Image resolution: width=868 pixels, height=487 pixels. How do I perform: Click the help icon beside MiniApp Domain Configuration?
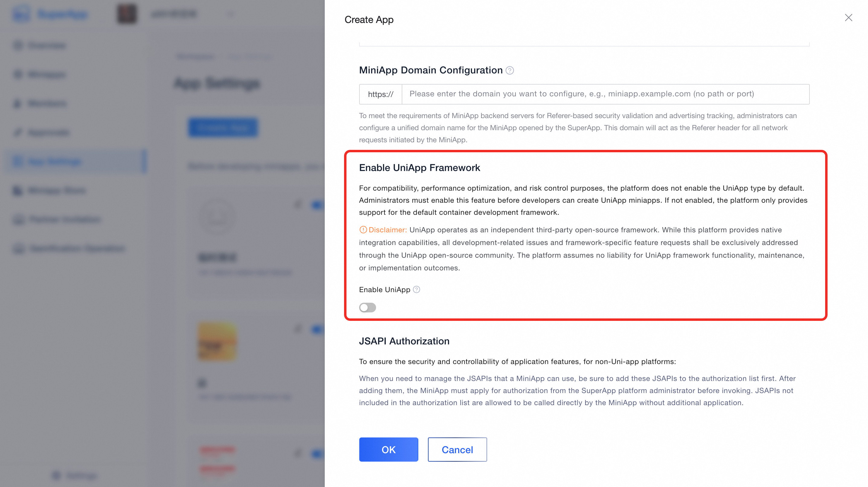(509, 70)
